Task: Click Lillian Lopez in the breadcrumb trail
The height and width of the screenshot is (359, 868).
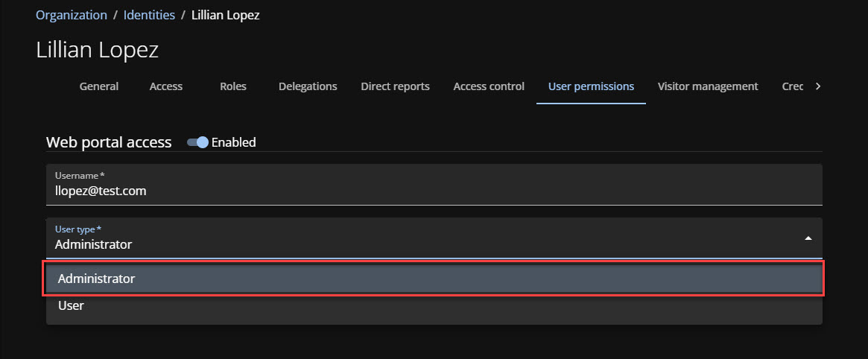Action: click(x=226, y=15)
